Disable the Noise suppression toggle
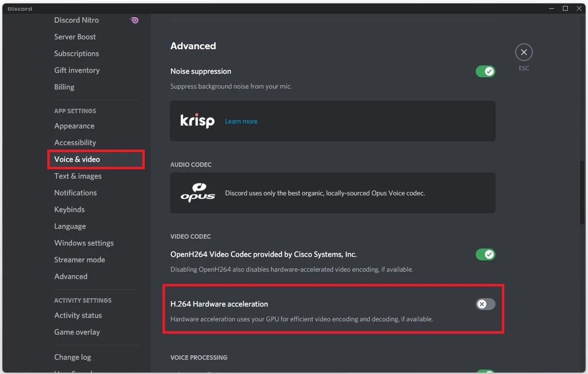 pos(485,71)
